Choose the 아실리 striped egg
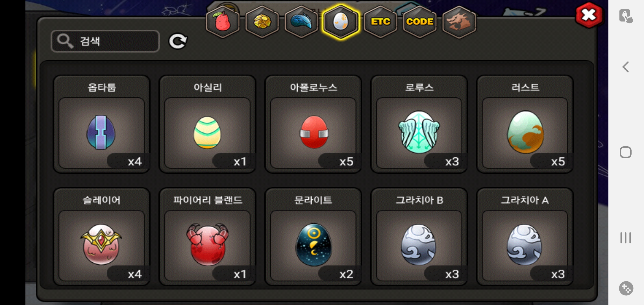 click(208, 124)
